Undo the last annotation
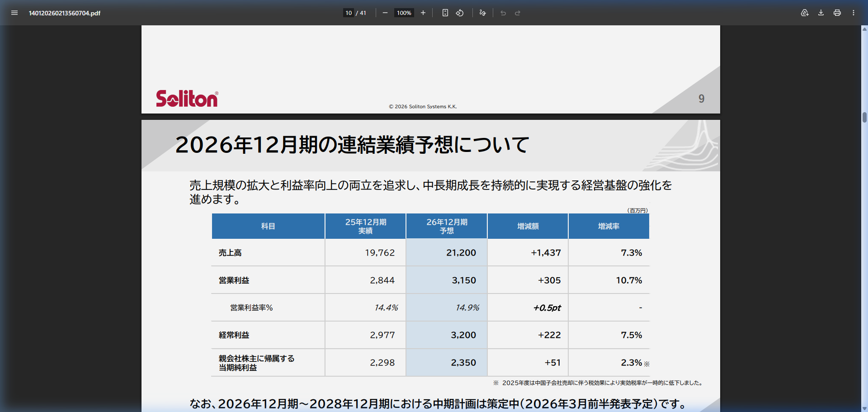 (x=503, y=13)
